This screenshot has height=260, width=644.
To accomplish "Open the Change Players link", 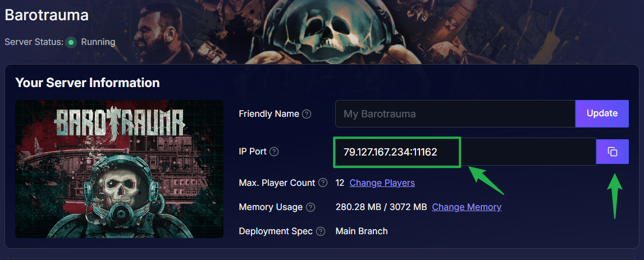I will click(382, 183).
